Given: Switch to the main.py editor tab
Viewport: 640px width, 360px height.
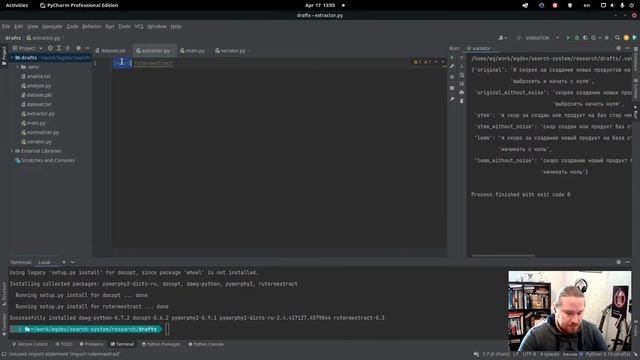Looking at the screenshot, I should pos(195,51).
